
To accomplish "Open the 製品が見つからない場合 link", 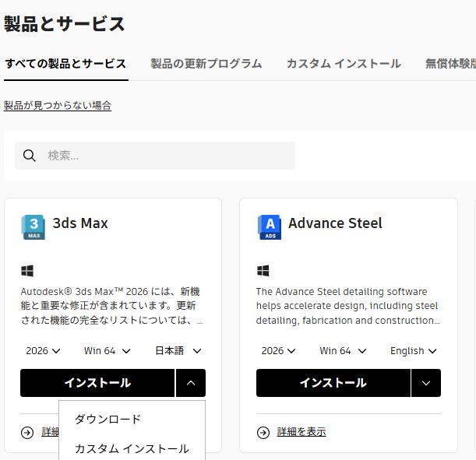I will tap(58, 106).
